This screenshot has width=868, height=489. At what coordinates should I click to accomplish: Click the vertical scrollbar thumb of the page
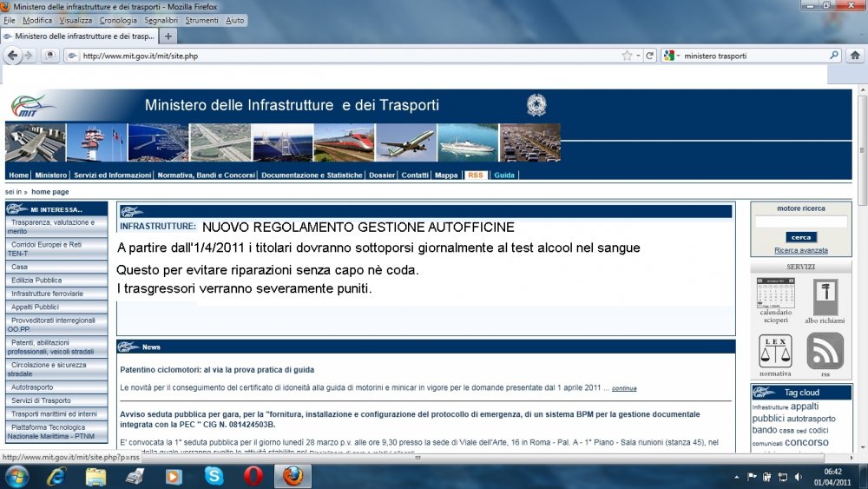pyautogui.click(x=862, y=150)
